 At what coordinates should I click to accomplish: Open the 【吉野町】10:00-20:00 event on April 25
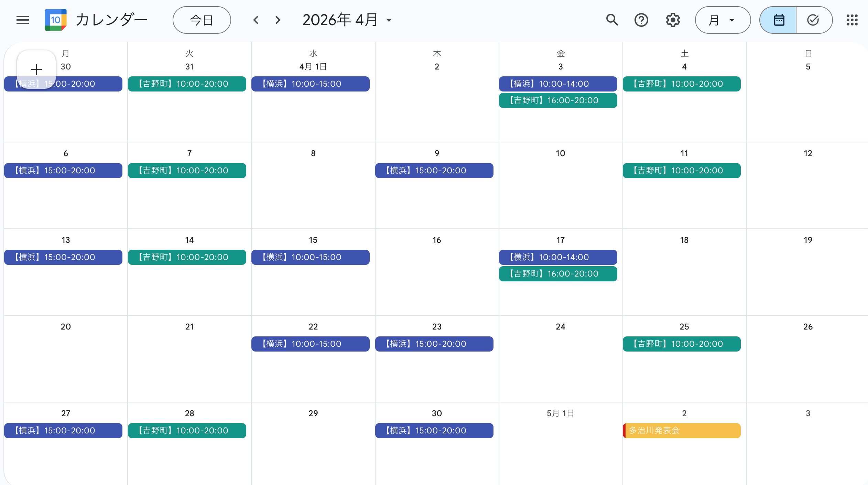click(x=682, y=344)
